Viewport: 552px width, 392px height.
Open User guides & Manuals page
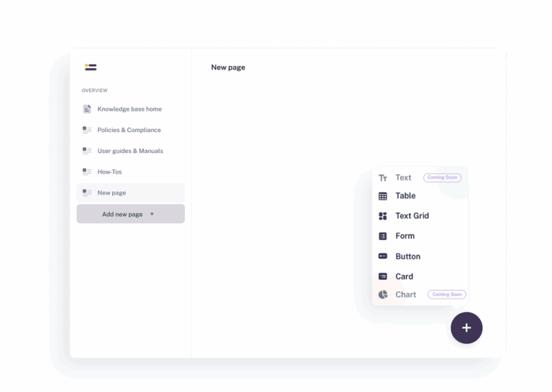[x=130, y=151]
